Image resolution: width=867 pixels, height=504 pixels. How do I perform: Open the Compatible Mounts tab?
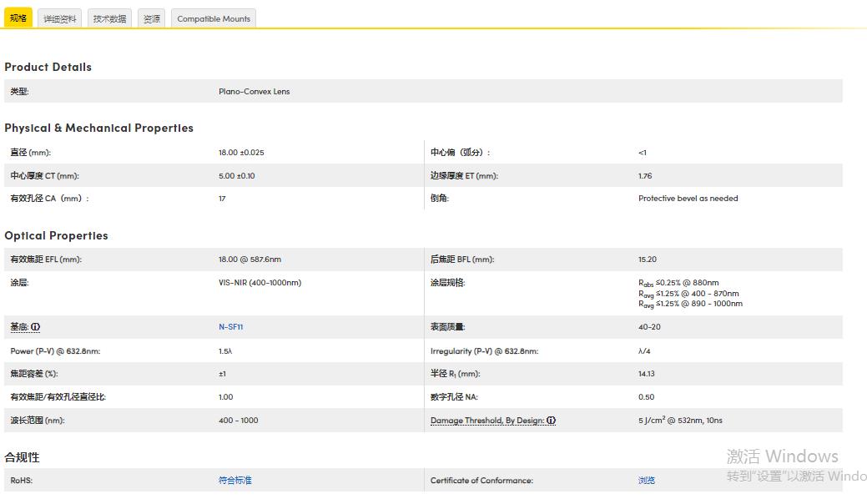[x=214, y=18]
